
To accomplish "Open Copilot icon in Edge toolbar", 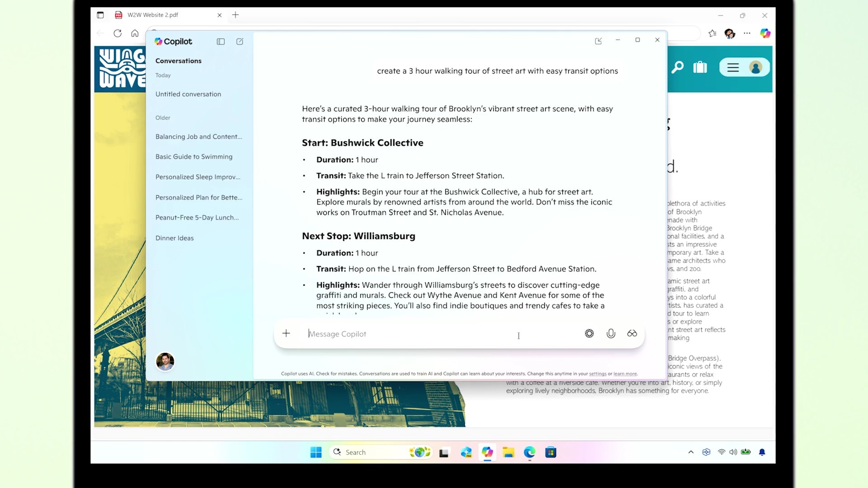I will (x=765, y=33).
